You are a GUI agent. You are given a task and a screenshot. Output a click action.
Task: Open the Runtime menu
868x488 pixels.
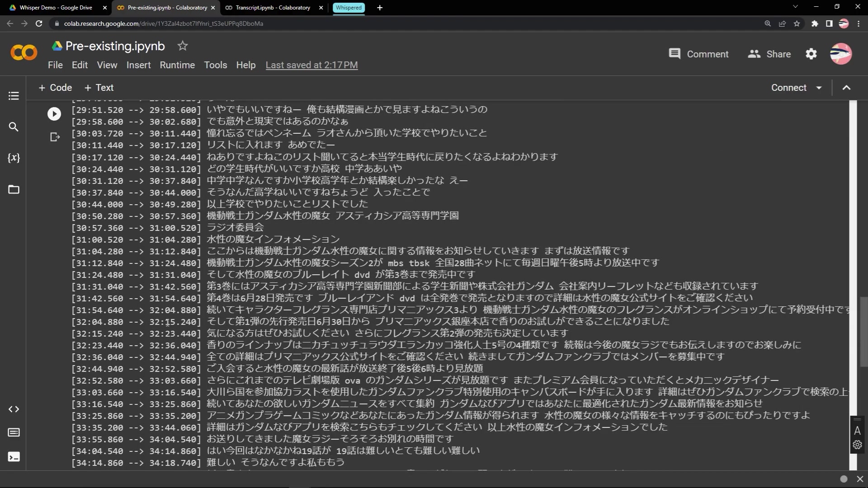click(x=177, y=65)
